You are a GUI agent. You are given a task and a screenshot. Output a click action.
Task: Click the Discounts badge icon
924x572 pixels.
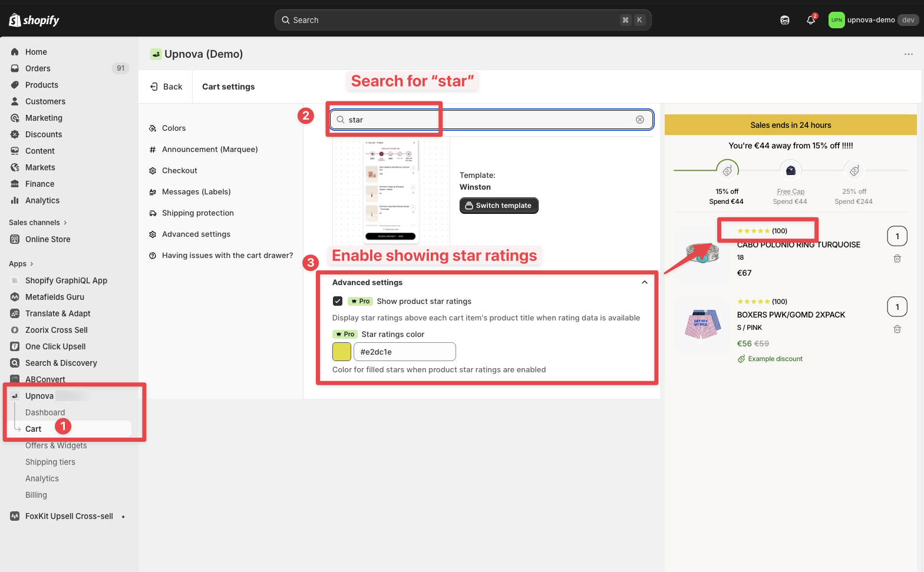click(x=15, y=134)
